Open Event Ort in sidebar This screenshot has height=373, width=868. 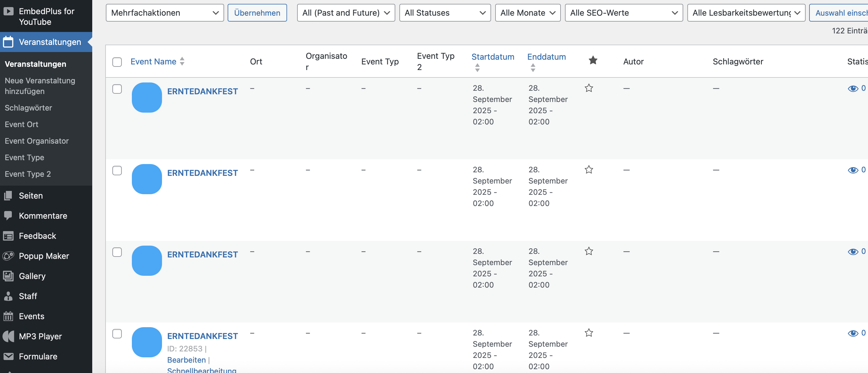pos(22,124)
